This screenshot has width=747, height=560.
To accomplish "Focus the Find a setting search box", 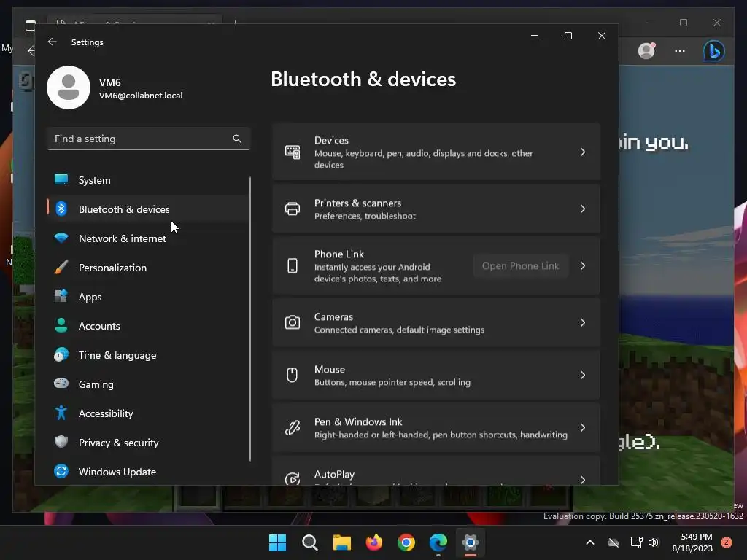I will point(149,139).
